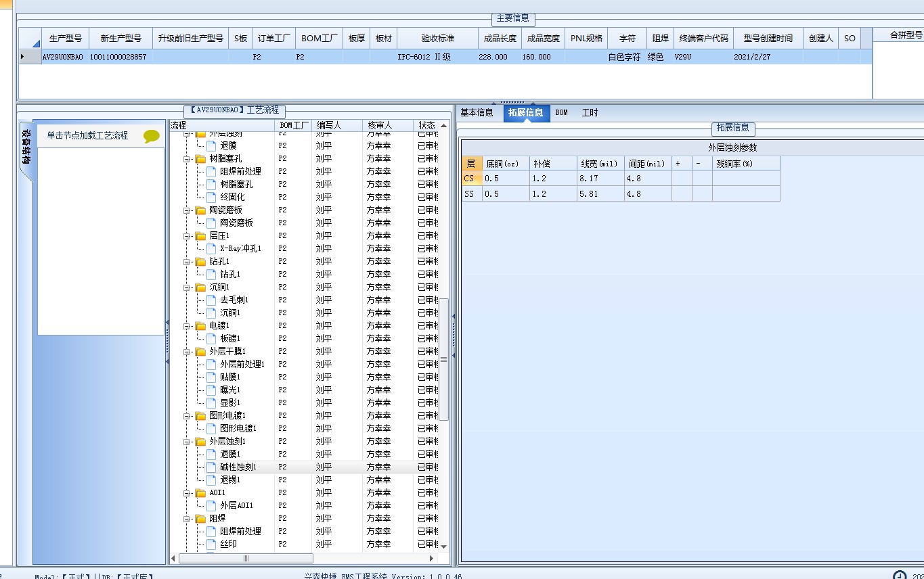This screenshot has width=924, height=579.
Task: Click the document icon beside 曝光1
Action: [x=211, y=390]
